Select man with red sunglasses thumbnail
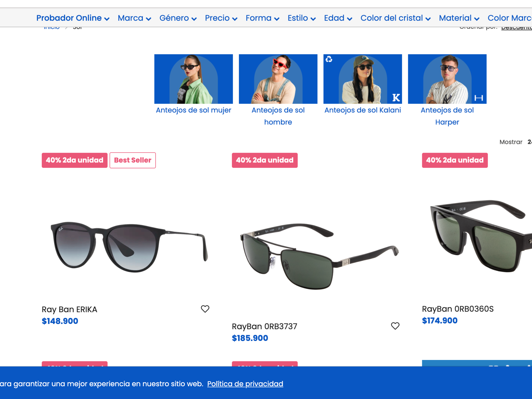The width and height of the screenshot is (532, 399). [x=278, y=79]
